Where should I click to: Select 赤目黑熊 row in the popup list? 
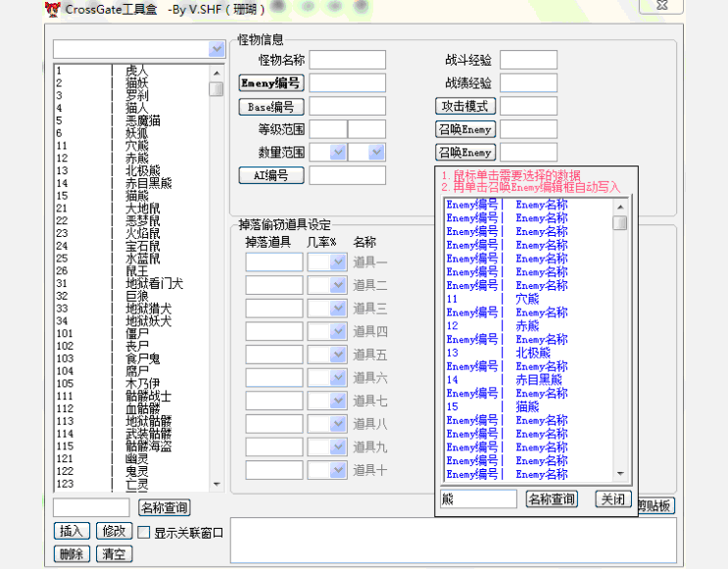529,380
